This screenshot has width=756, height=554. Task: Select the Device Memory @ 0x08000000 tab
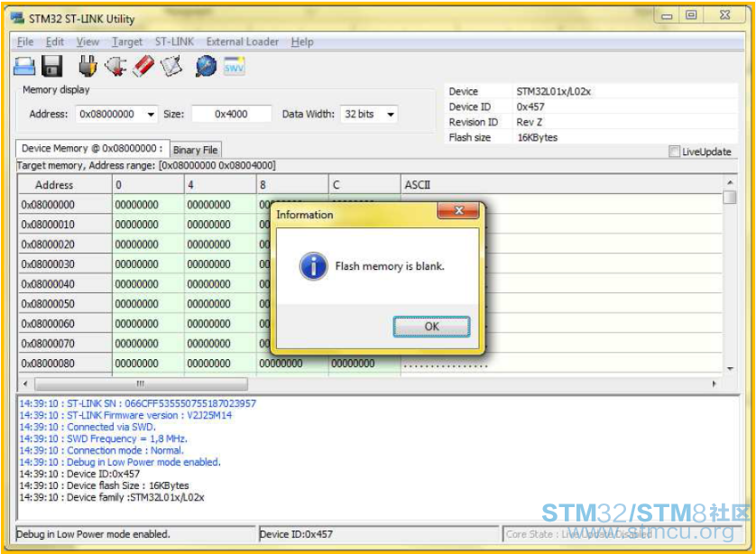pos(92,149)
